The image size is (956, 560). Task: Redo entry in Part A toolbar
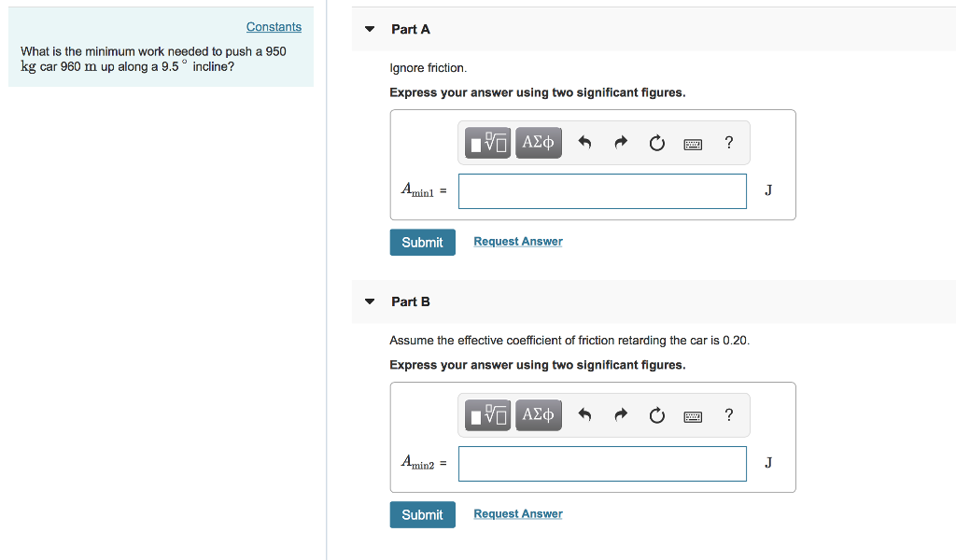click(x=621, y=143)
